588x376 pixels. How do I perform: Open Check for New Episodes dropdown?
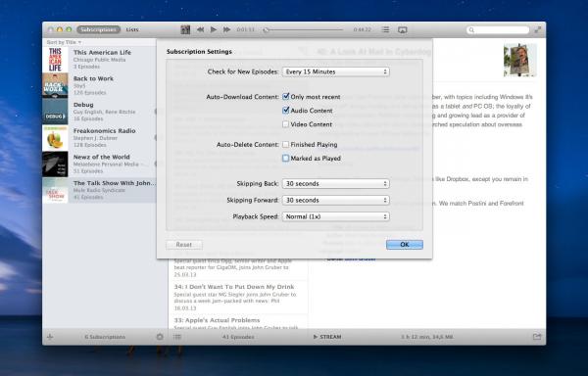(335, 71)
